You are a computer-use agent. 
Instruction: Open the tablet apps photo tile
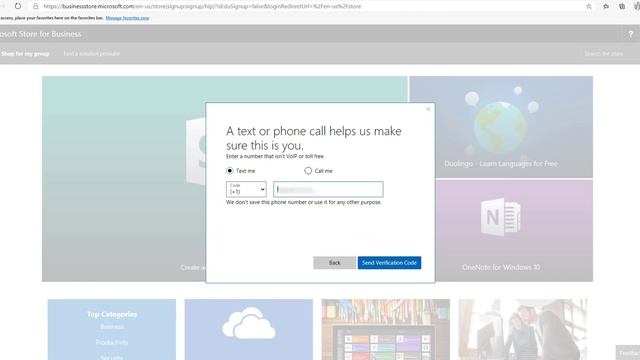(x=386, y=329)
